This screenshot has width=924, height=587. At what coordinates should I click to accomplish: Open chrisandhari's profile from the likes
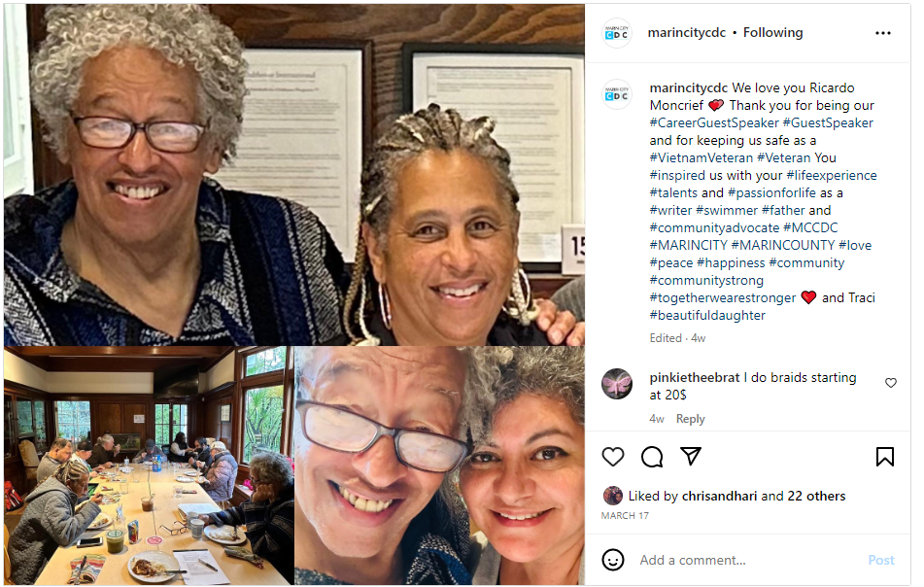[x=719, y=497]
